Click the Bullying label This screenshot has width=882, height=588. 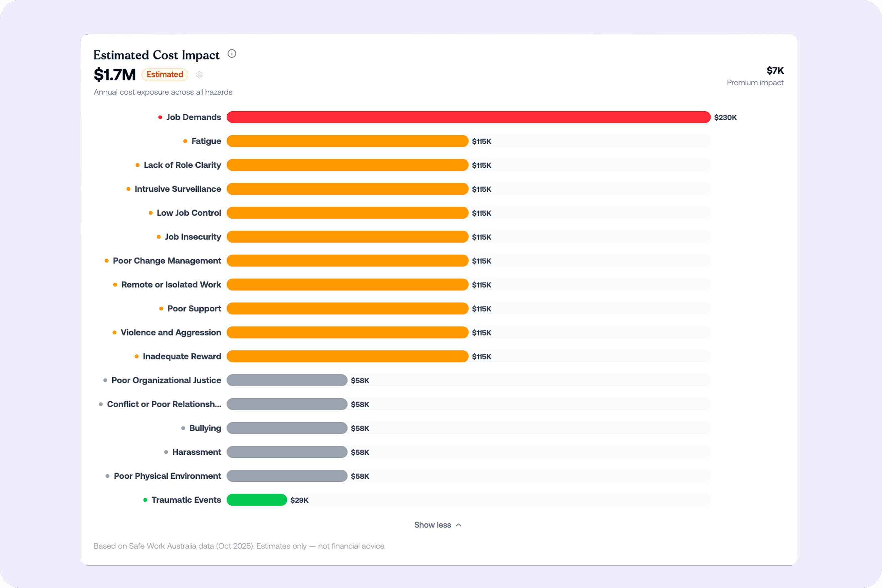click(x=205, y=428)
